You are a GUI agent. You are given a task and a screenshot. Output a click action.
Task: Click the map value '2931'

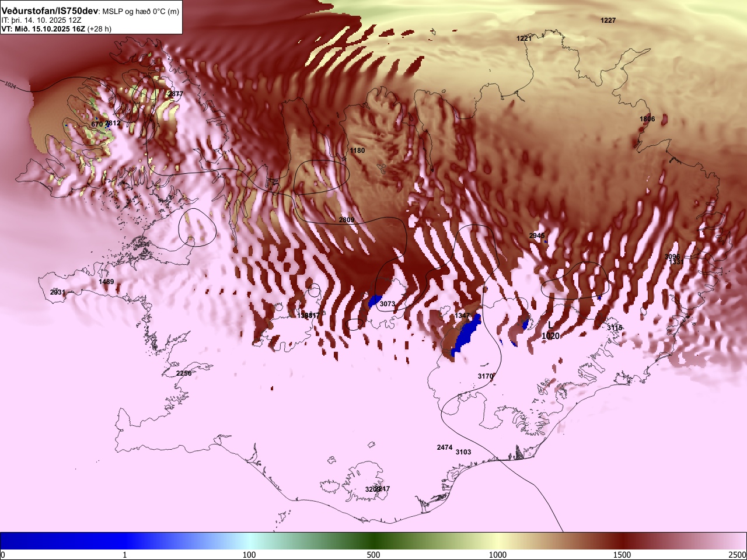point(58,292)
